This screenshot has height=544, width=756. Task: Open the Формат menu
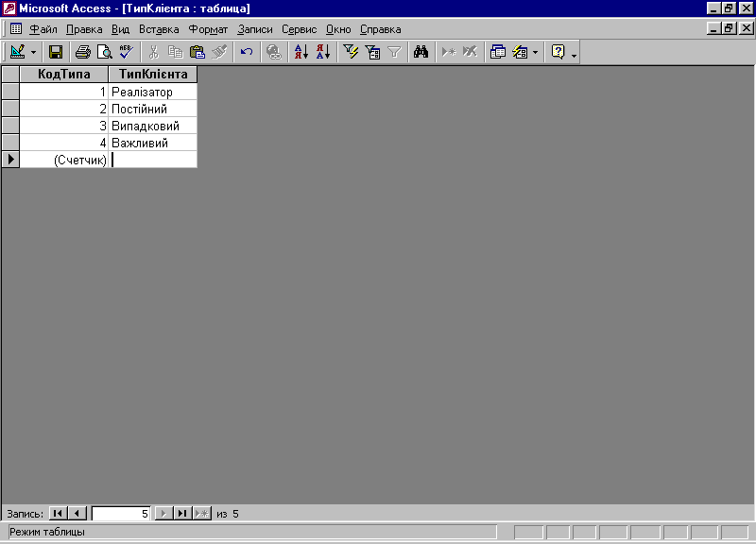click(x=208, y=29)
